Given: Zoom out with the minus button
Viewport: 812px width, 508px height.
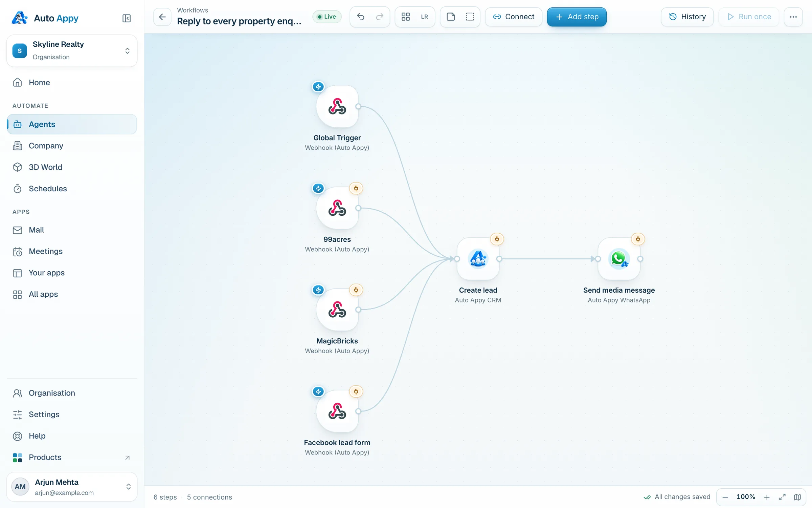Looking at the screenshot, I should [x=725, y=497].
